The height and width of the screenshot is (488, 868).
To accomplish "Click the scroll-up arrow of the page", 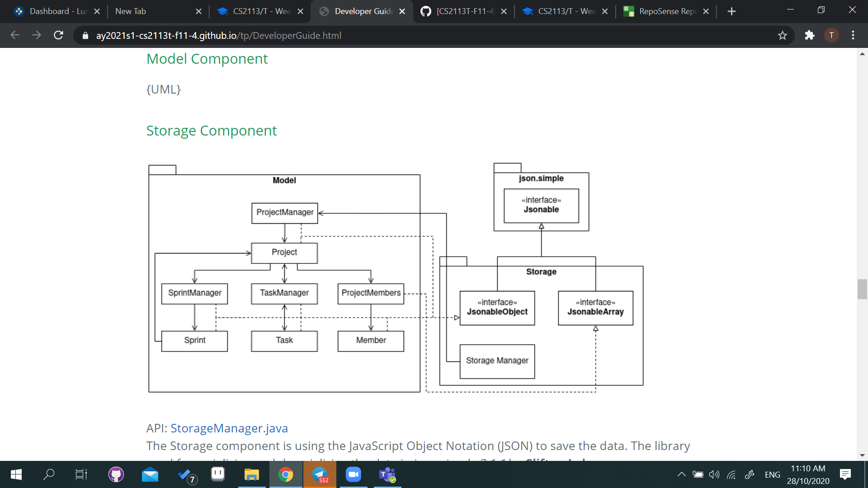I will [x=862, y=54].
